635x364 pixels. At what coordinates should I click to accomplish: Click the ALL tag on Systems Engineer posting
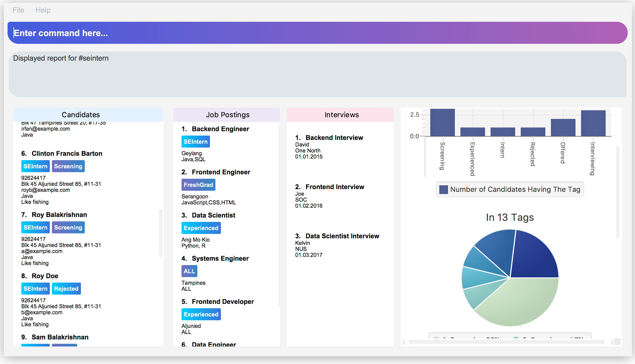(189, 271)
